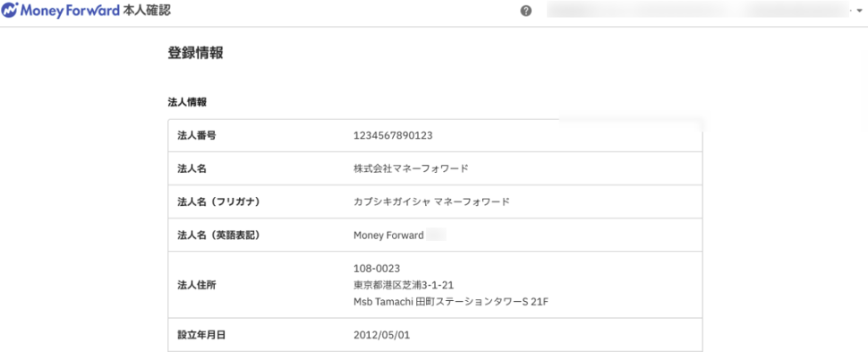Select the 登録情報 page heading
Viewport: 868px width, 352px height.
point(195,53)
